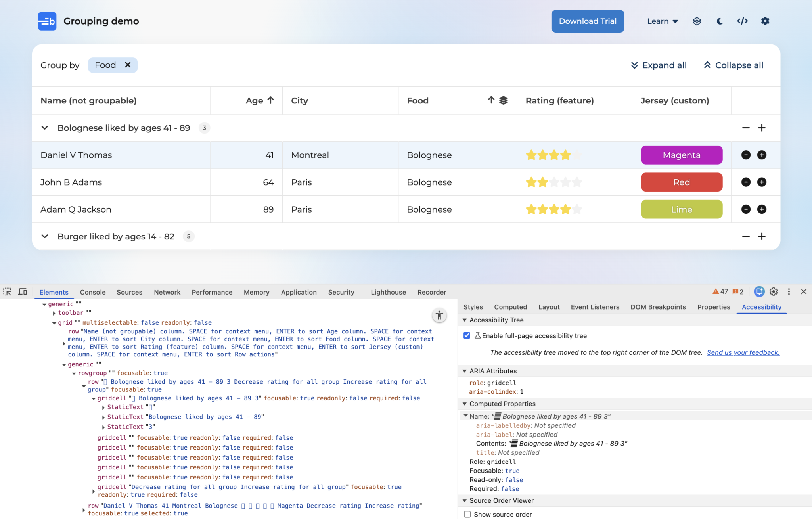Image resolution: width=812 pixels, height=519 pixels.
Task: Collapse the Computed Properties section
Action: (465, 404)
